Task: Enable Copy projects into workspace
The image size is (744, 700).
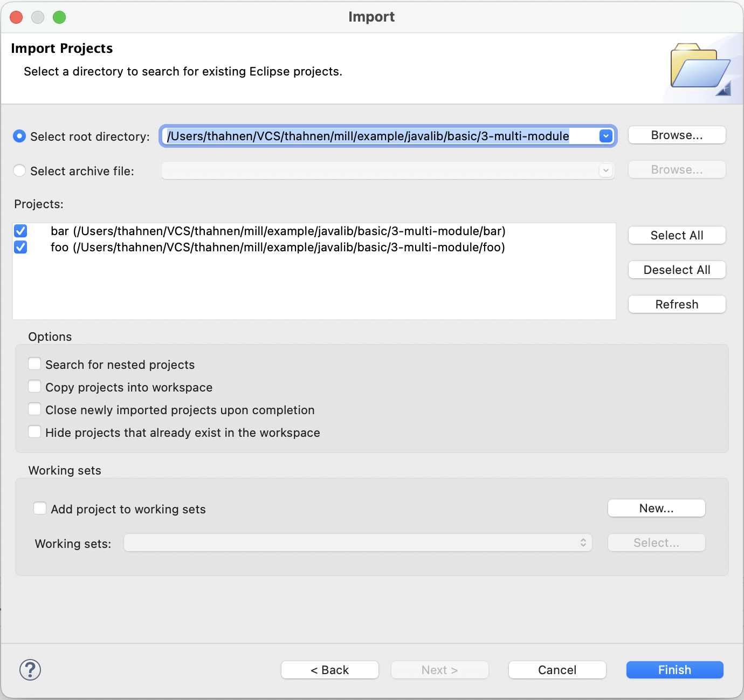Action: pos(35,386)
